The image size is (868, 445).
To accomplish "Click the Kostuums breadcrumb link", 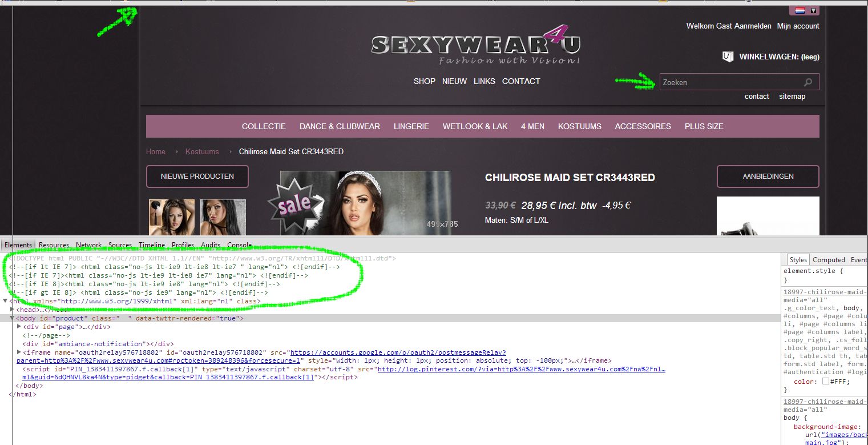I will click(x=202, y=151).
